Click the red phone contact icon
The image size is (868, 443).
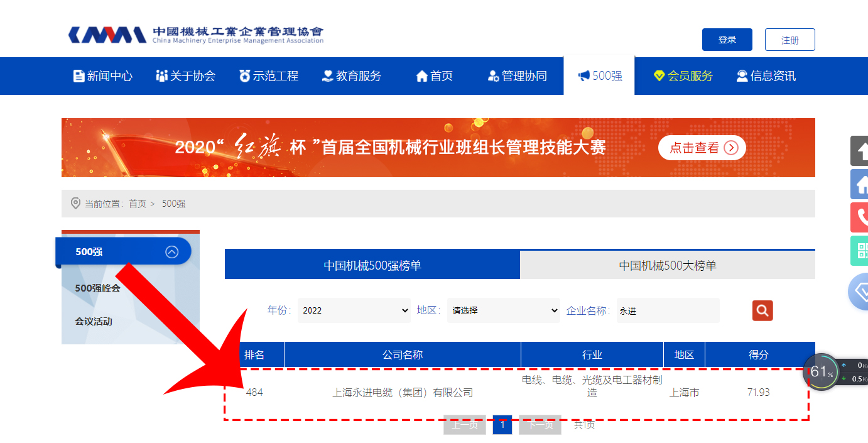click(x=860, y=217)
